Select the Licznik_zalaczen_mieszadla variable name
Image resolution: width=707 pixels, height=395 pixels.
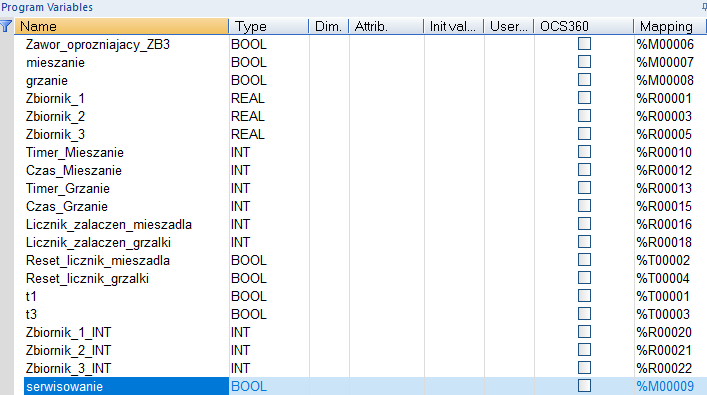(109, 225)
